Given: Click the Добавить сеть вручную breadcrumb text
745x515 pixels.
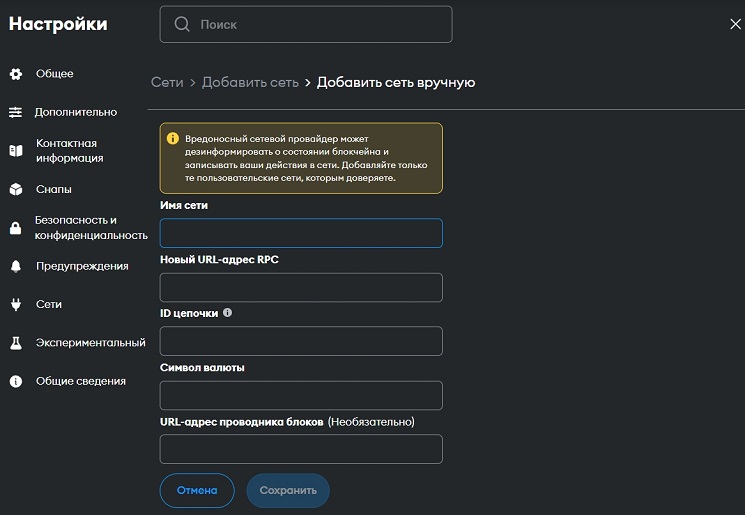Looking at the screenshot, I should pos(396,82).
